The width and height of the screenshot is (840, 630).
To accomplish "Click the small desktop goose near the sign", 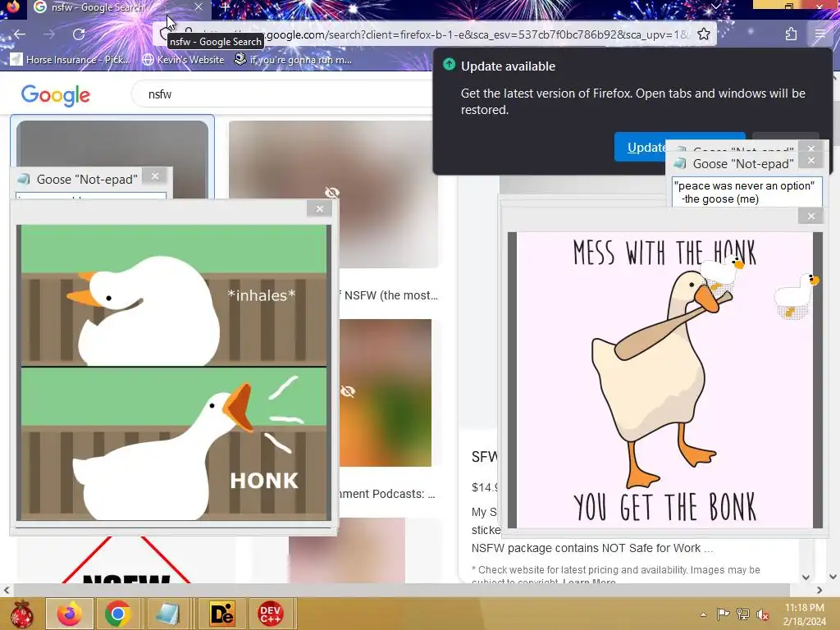I will [720, 273].
